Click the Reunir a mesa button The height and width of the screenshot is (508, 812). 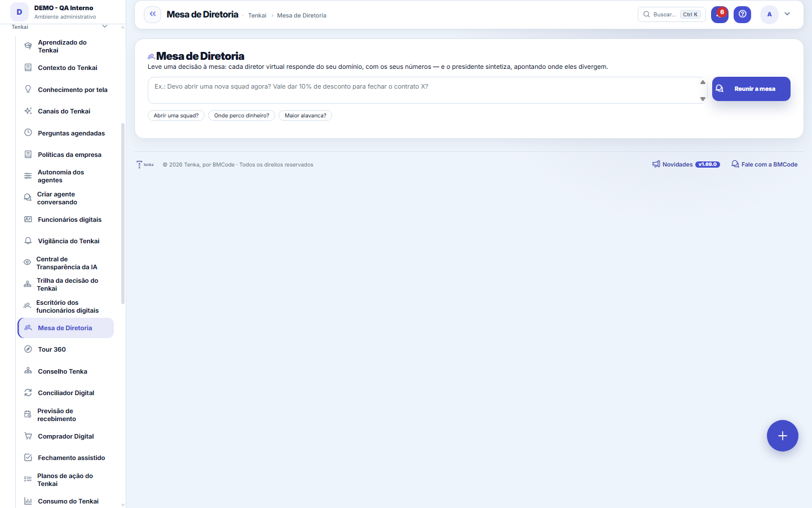pos(751,89)
